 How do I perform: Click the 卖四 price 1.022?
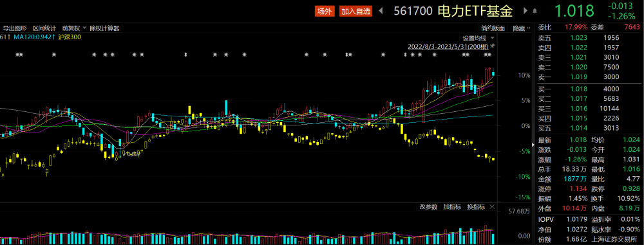578,48
